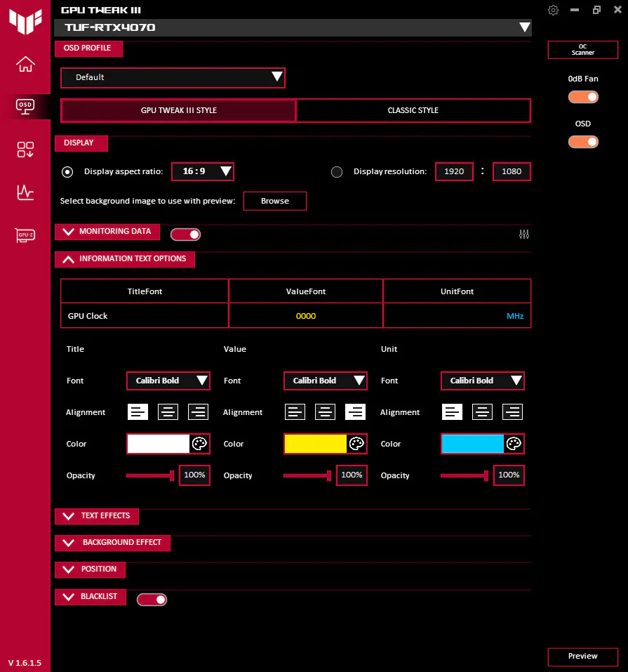Expand the Background Effect section
The width and height of the screenshot is (628, 672).
pyautogui.click(x=113, y=543)
